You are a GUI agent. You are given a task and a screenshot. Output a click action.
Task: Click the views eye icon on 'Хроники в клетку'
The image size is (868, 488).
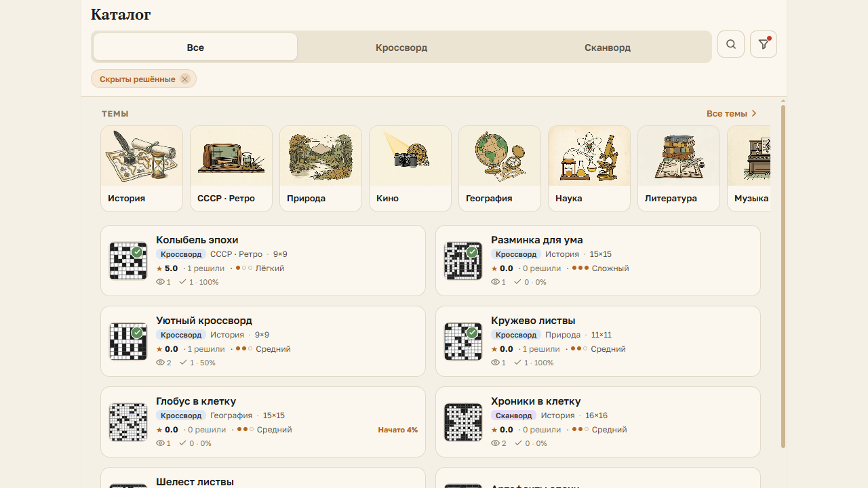[495, 443]
